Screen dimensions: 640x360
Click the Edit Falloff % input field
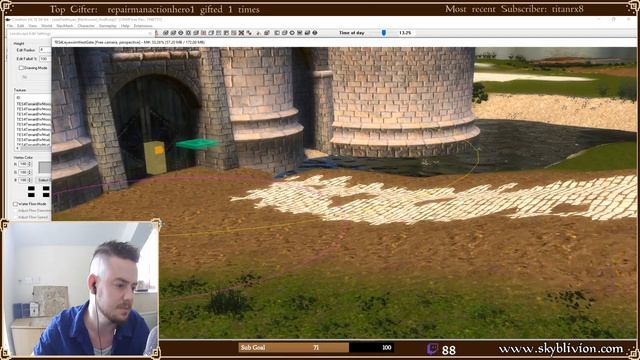[45, 59]
